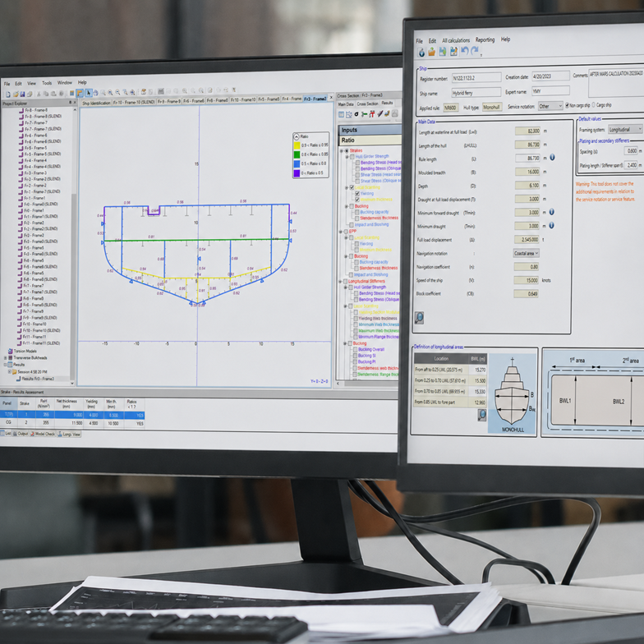
Task: Collapse the Longitudinal Stiffeners tree node
Action: click(340, 281)
